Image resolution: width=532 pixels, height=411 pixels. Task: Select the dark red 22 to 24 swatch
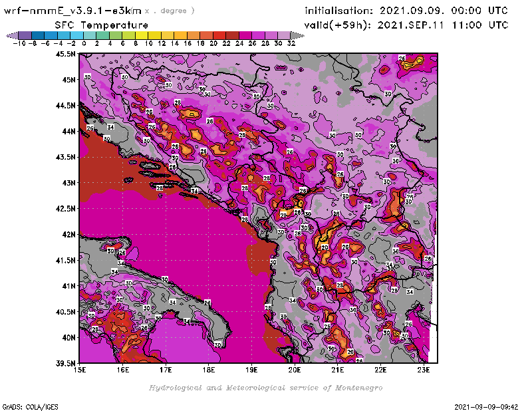[232, 35]
